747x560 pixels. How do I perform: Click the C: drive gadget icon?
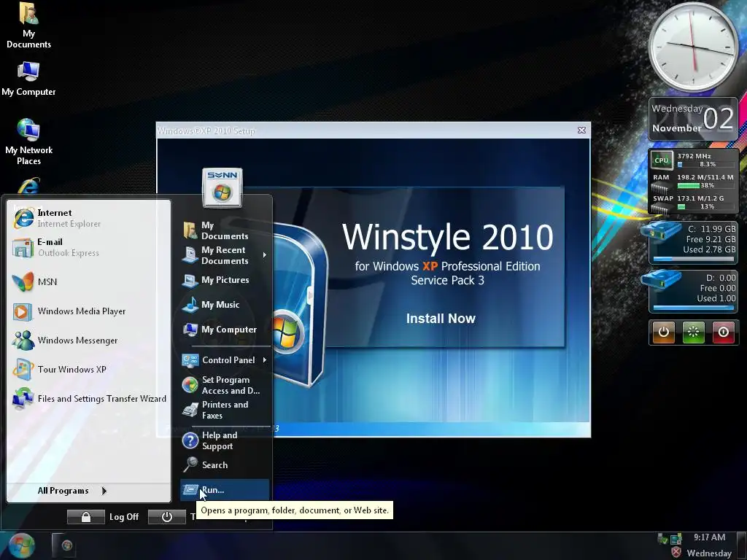[661, 230]
